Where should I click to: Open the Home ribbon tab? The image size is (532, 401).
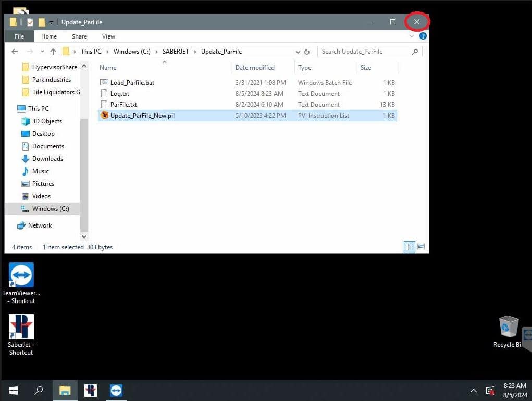[x=49, y=36]
